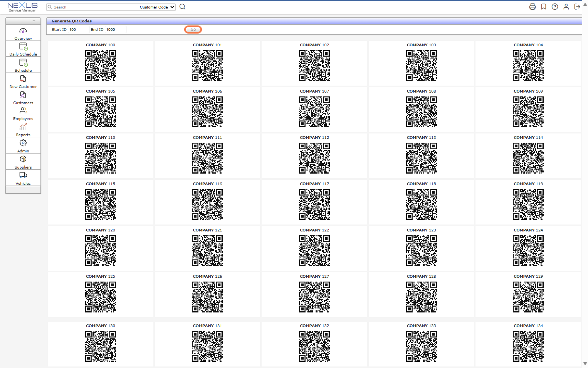Open the Suppliers box icon

point(23,159)
